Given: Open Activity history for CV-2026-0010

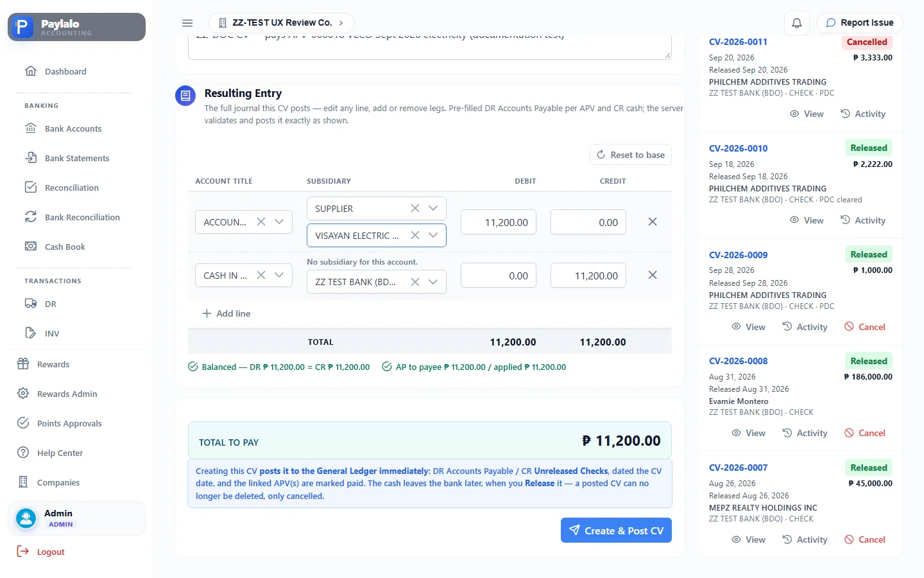Looking at the screenshot, I should 863,220.
